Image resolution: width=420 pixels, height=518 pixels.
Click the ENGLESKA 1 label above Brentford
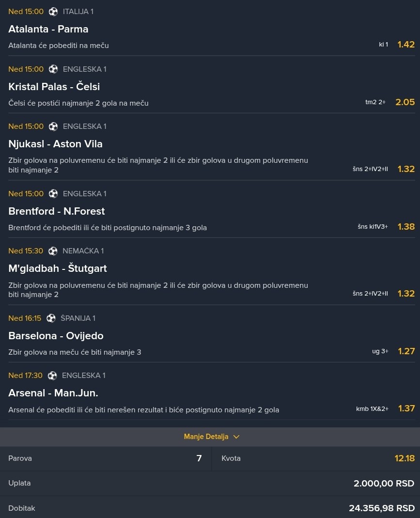pyautogui.click(x=84, y=194)
